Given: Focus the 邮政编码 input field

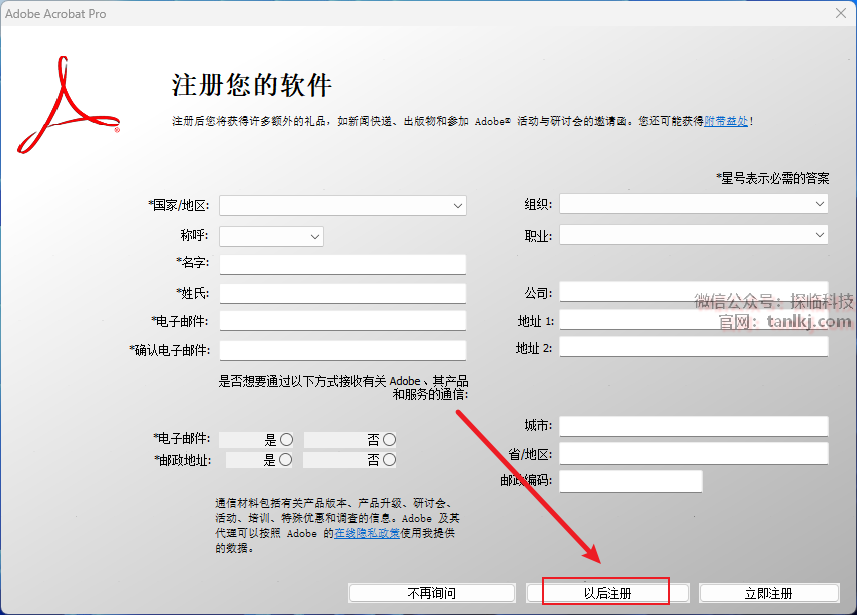Looking at the screenshot, I should (x=631, y=482).
